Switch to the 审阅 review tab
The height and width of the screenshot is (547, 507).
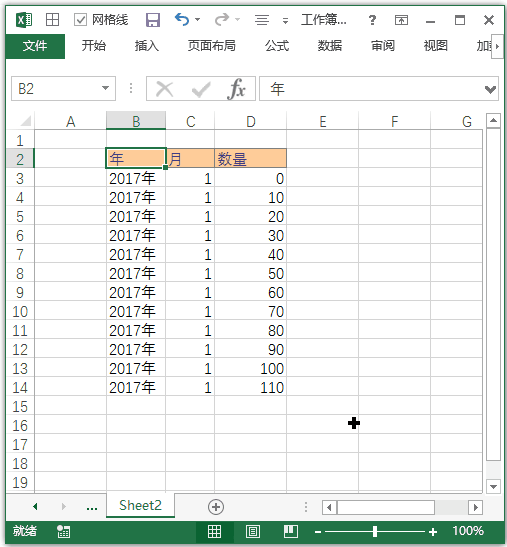coord(383,46)
